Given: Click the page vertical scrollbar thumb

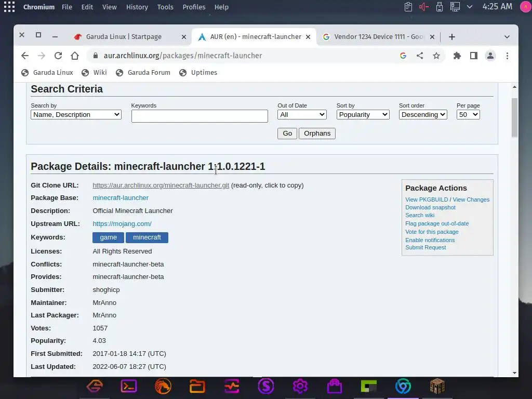Looking at the screenshot, I should pyautogui.click(x=514, y=117).
